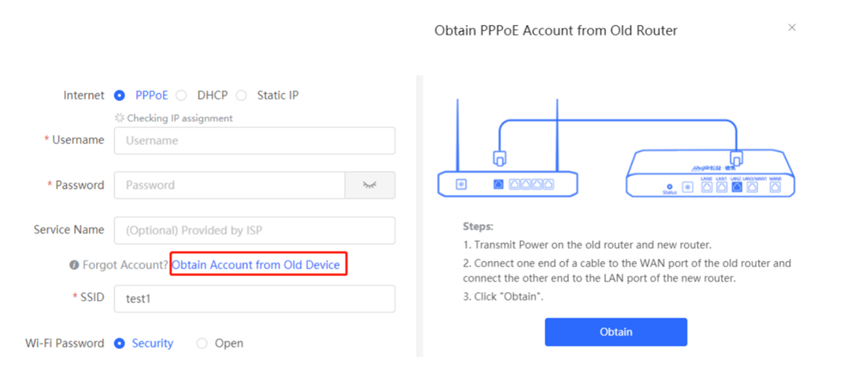This screenshot has width=863, height=367.
Task: Click the Service Name field
Action: click(x=254, y=231)
